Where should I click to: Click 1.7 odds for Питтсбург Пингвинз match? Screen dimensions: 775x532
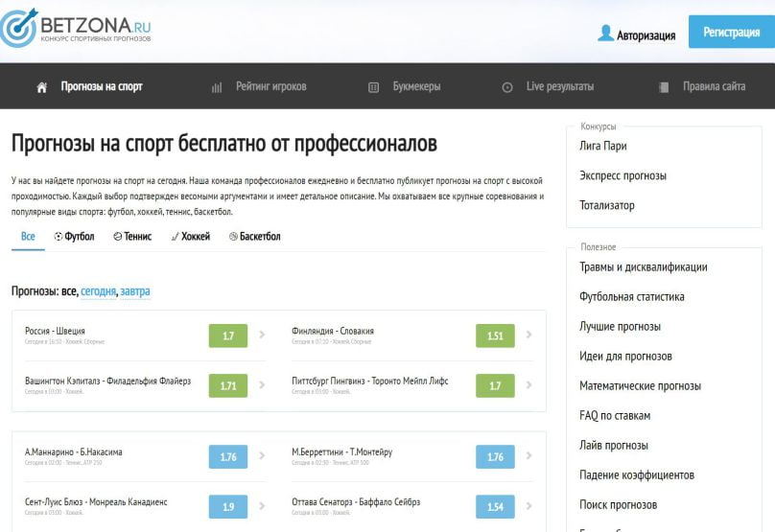(x=495, y=385)
